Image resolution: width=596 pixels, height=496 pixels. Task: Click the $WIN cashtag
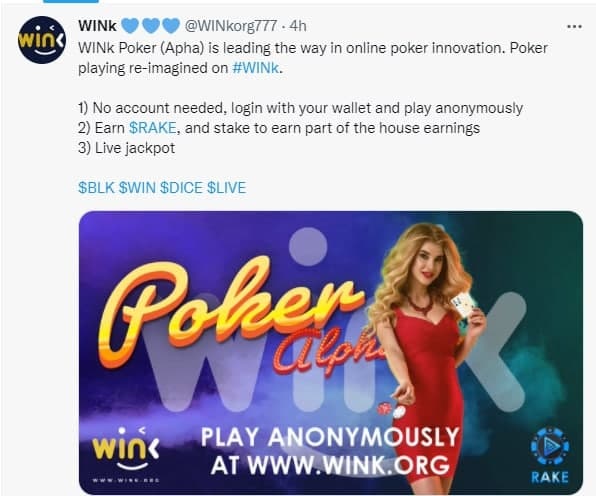point(137,188)
